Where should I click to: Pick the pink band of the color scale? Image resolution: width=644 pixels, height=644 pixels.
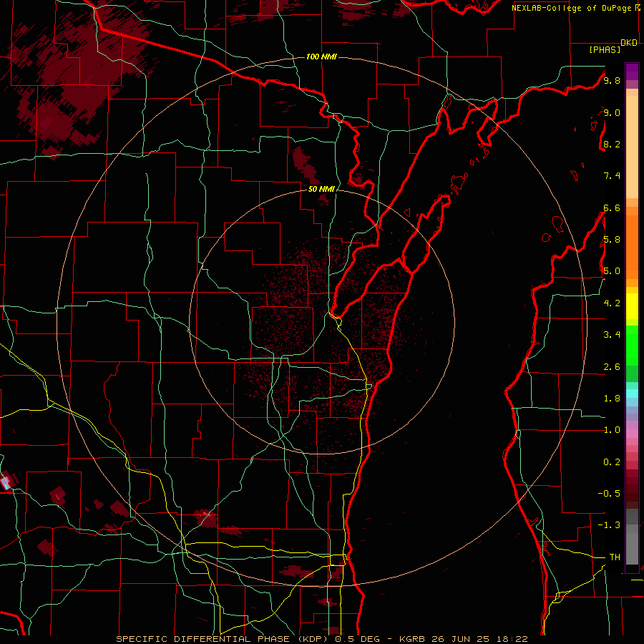pyautogui.click(x=632, y=434)
